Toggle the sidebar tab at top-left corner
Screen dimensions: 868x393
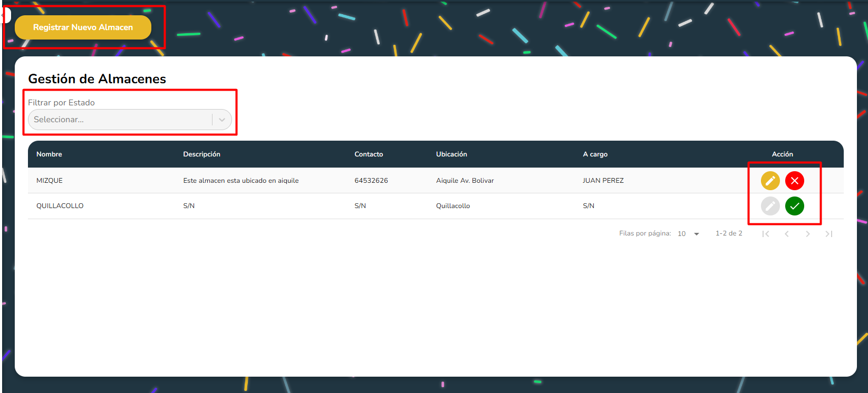(6, 15)
